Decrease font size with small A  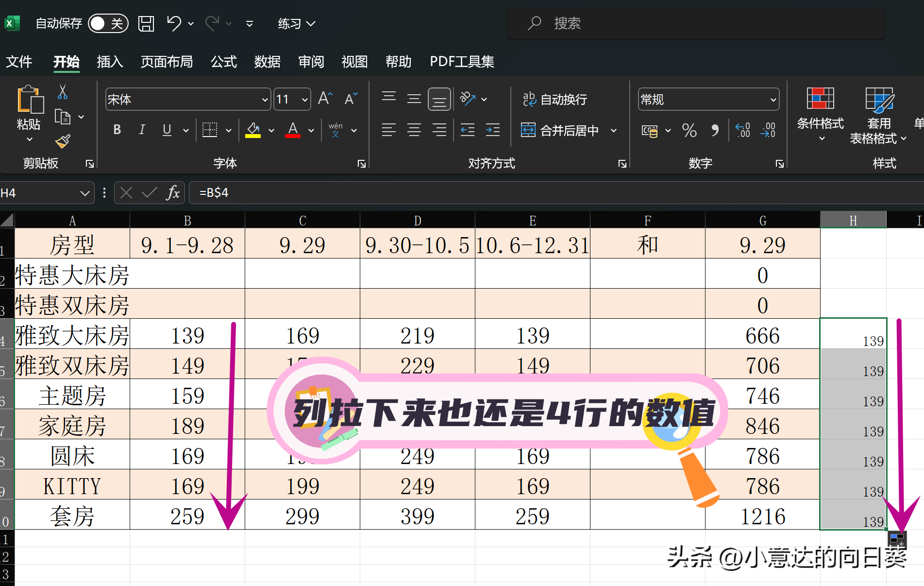pyautogui.click(x=351, y=99)
